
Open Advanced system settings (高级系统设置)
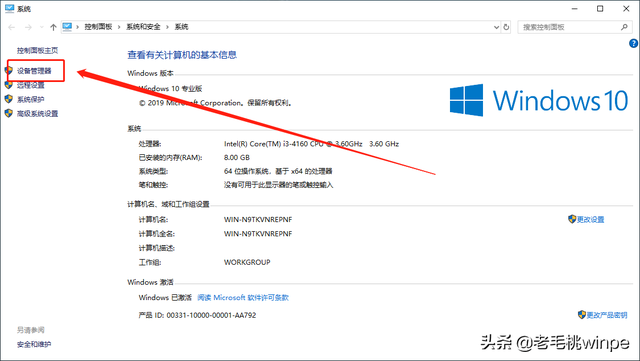pos(38,114)
